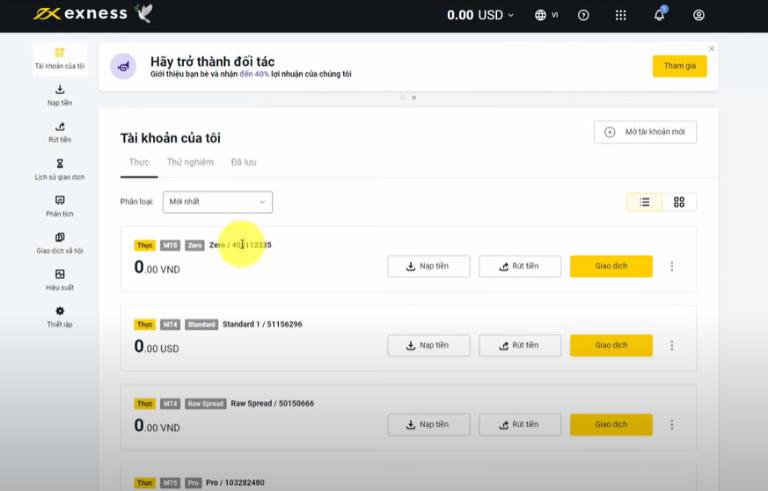Open the user profile icon
768x491 pixels.
click(x=698, y=15)
